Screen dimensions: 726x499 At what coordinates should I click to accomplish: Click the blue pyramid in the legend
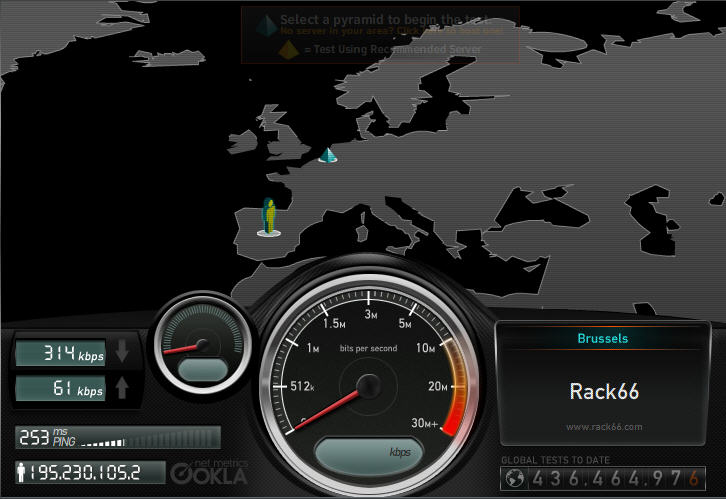coord(267,23)
